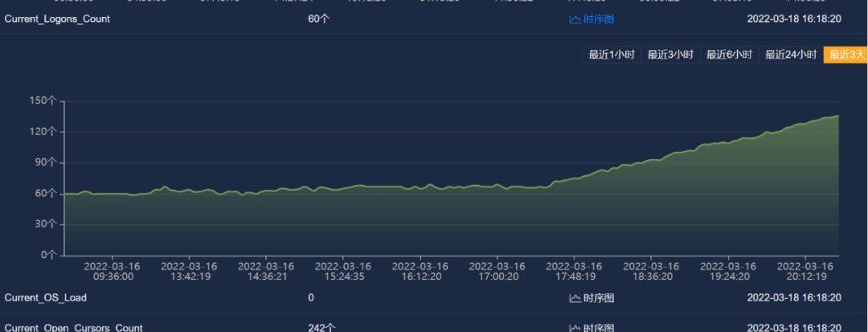Click x-axis label 2022-03-16 09:36:00
The height and width of the screenshot is (332, 868).
click(113, 271)
